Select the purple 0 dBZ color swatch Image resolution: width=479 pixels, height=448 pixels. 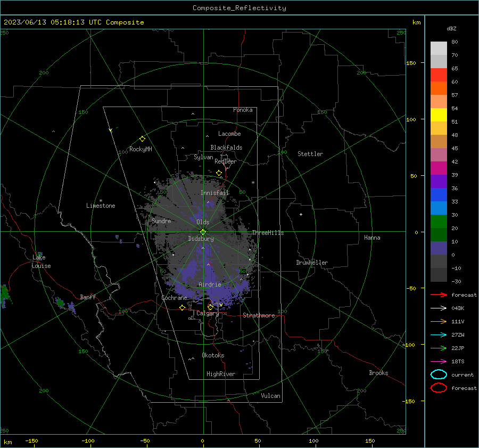pos(439,248)
